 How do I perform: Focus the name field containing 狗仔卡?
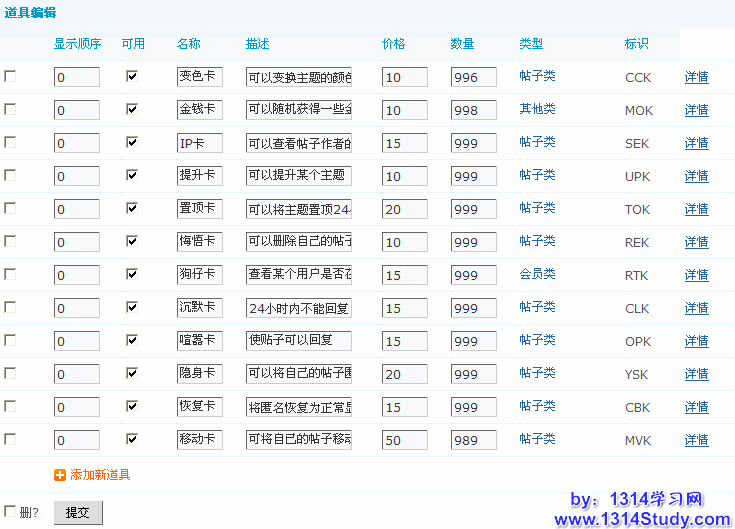(199, 275)
